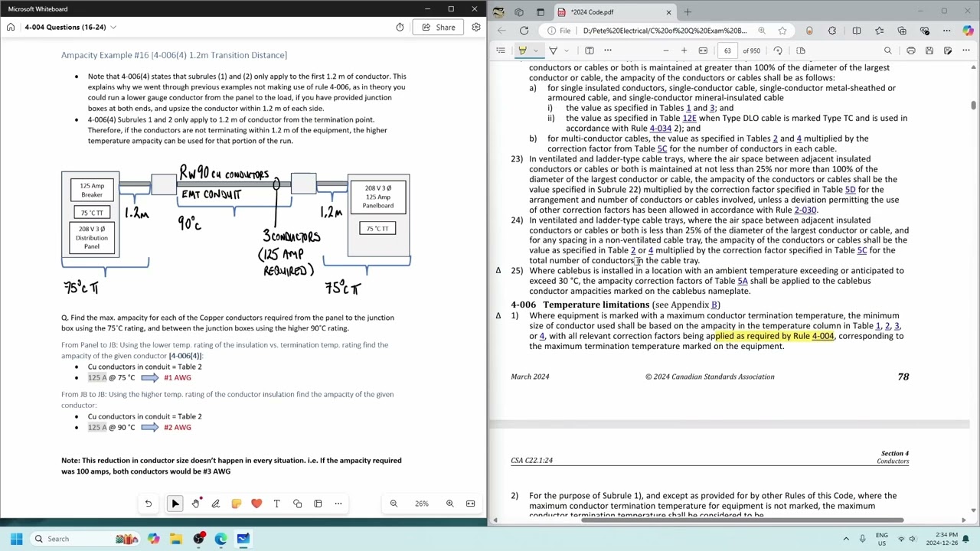Open the Table 5A link in subrule 25
980x551 pixels.
742,281
